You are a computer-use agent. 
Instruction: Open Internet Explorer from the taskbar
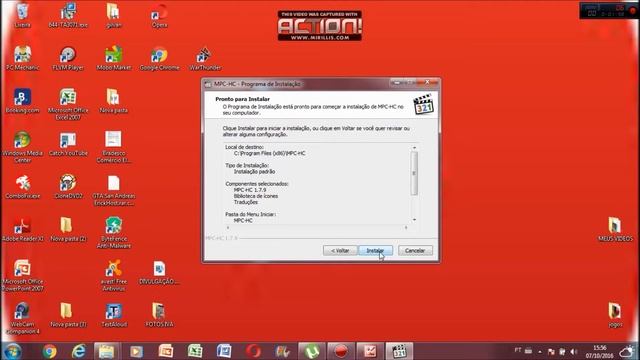click(78, 351)
